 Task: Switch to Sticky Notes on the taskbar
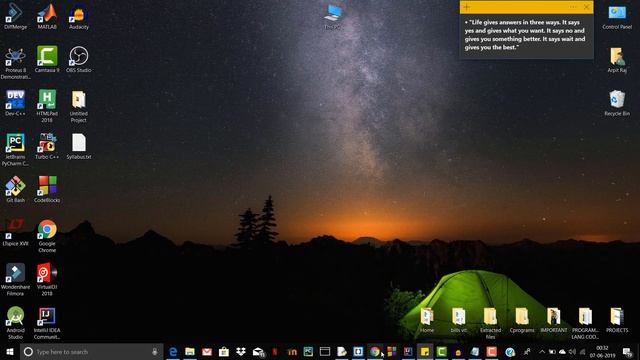pyautogui.click(x=424, y=351)
